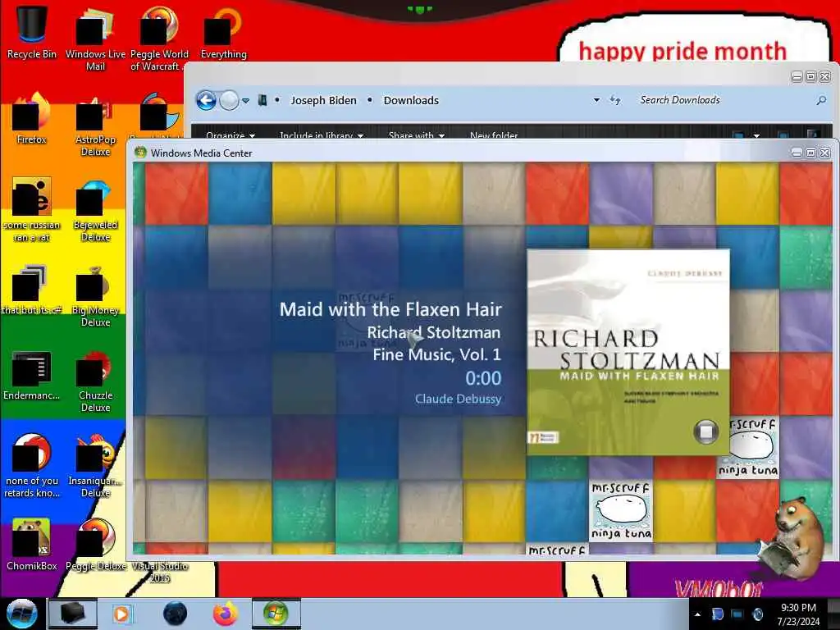This screenshot has width=840, height=630.
Task: Click the Forward button in Explorer
Action: pyautogui.click(x=230, y=100)
